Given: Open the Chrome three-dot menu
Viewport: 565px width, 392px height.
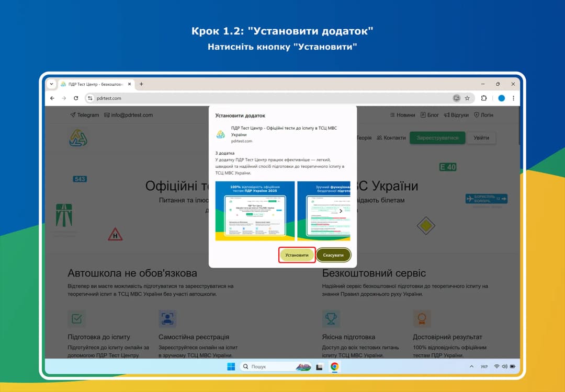Looking at the screenshot, I should (x=513, y=98).
